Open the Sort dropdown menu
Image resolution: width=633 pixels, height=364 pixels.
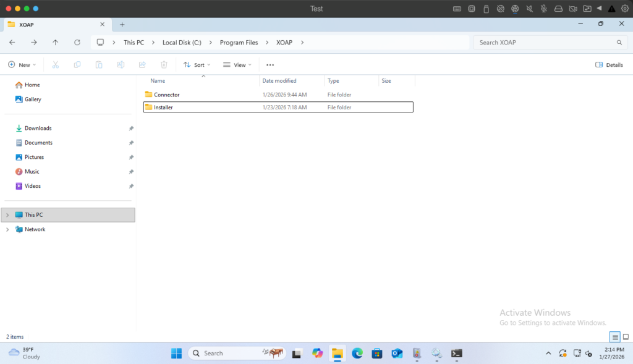[197, 65]
